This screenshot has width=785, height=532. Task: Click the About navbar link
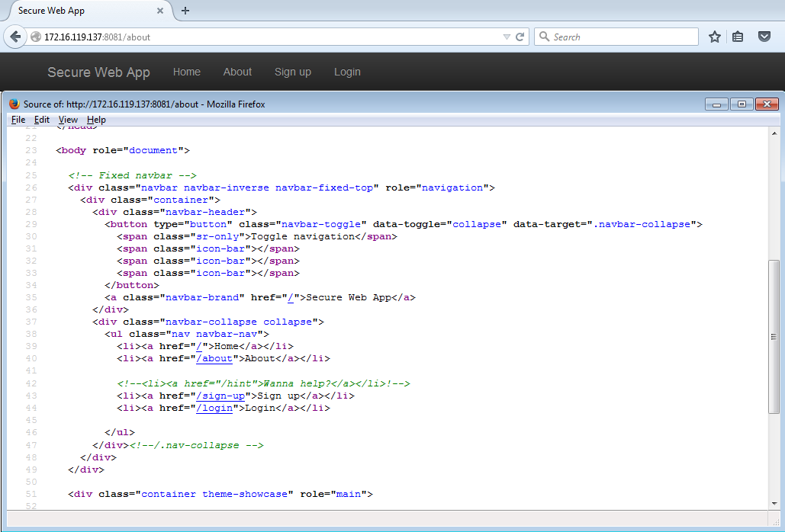pos(237,72)
